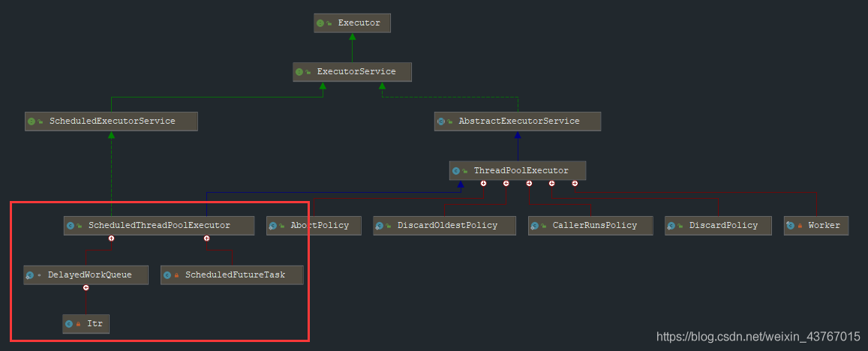Click the inner-class plus marker below DelayedWorkQueue
868x351 pixels.
click(86, 287)
